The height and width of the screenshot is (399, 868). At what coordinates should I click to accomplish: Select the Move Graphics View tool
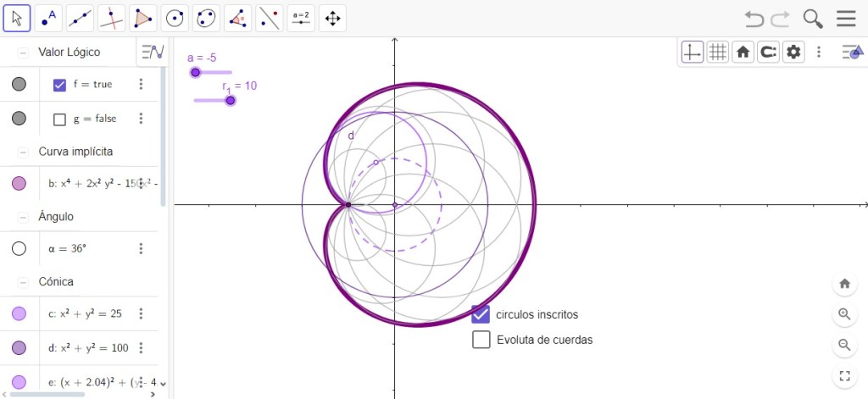[x=332, y=17]
